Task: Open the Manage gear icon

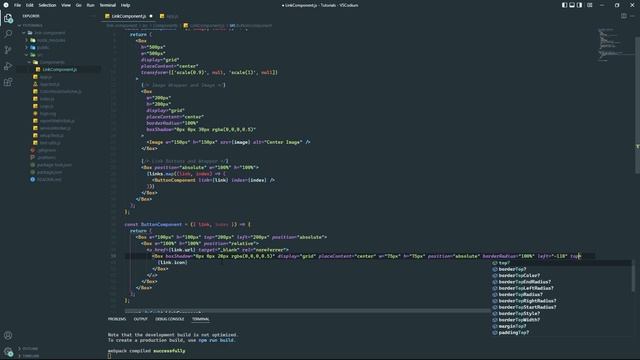Action: pos(8,351)
